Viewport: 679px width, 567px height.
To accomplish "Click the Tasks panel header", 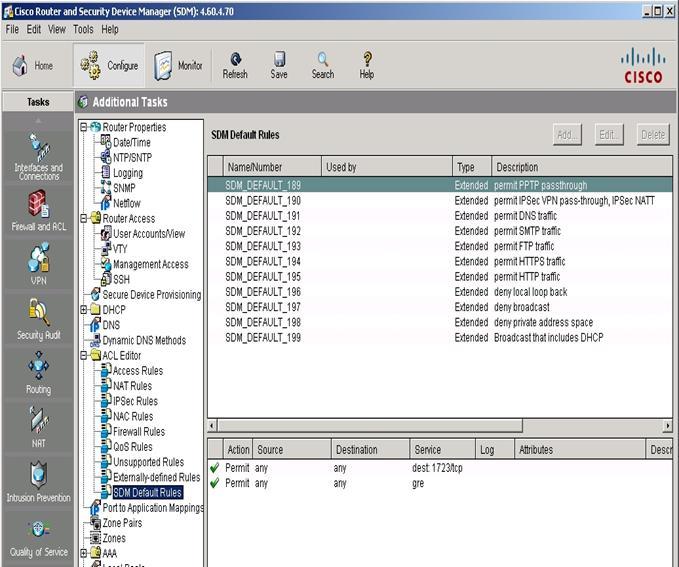I will 38,102.
